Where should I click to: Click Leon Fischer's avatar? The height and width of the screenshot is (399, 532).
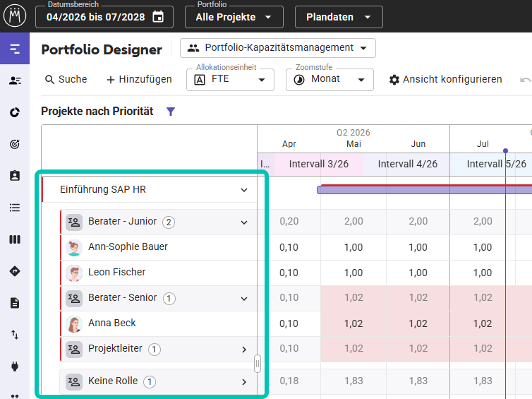(74, 273)
